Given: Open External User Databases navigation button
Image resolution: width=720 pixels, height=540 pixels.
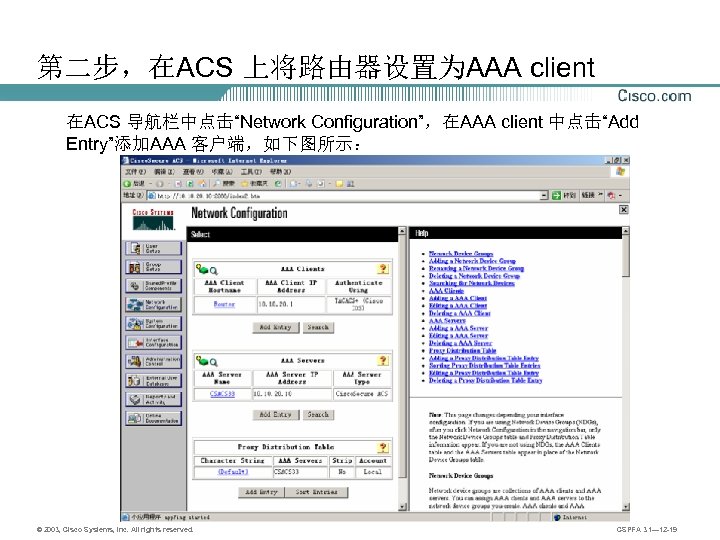Looking at the screenshot, I should [x=153, y=380].
